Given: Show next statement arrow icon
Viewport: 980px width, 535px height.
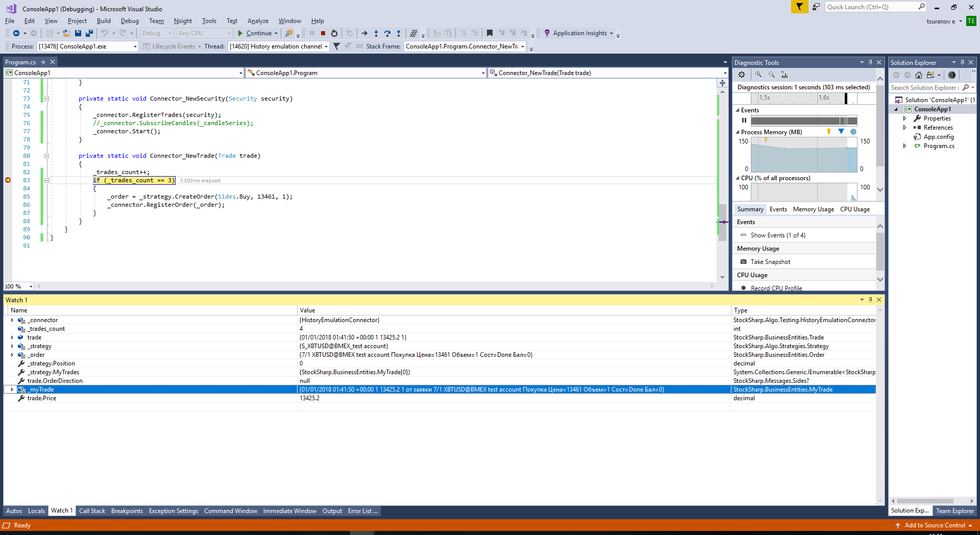Looking at the screenshot, I should click(x=364, y=33).
